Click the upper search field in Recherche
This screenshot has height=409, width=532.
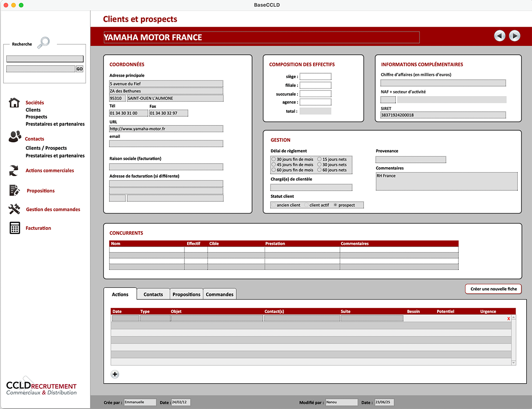click(x=45, y=59)
